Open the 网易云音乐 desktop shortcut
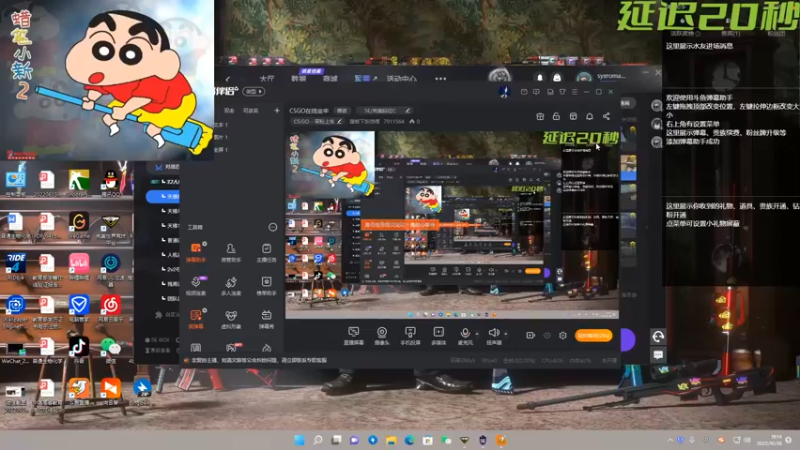This screenshot has width=800, height=450. pos(110,308)
